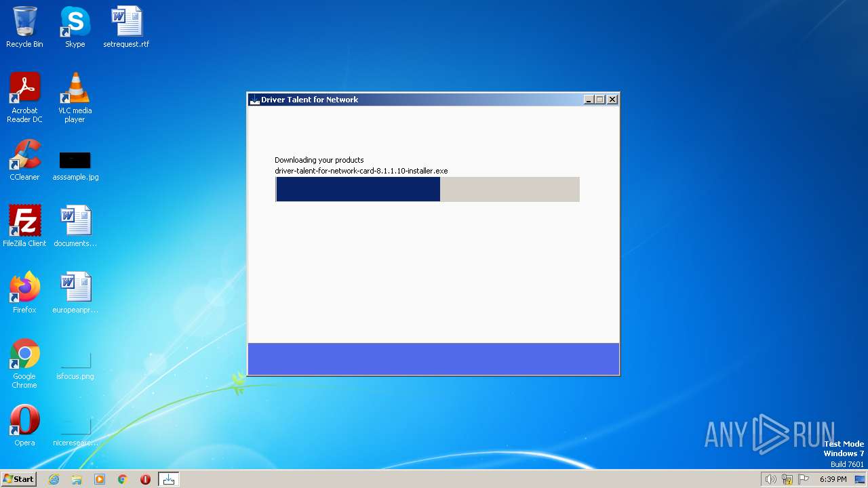
Task: Open the volume speaker tray icon
Action: pyautogui.click(x=770, y=479)
